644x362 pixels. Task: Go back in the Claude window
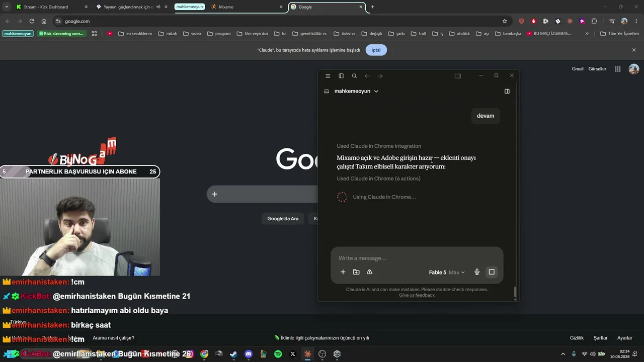click(x=367, y=76)
